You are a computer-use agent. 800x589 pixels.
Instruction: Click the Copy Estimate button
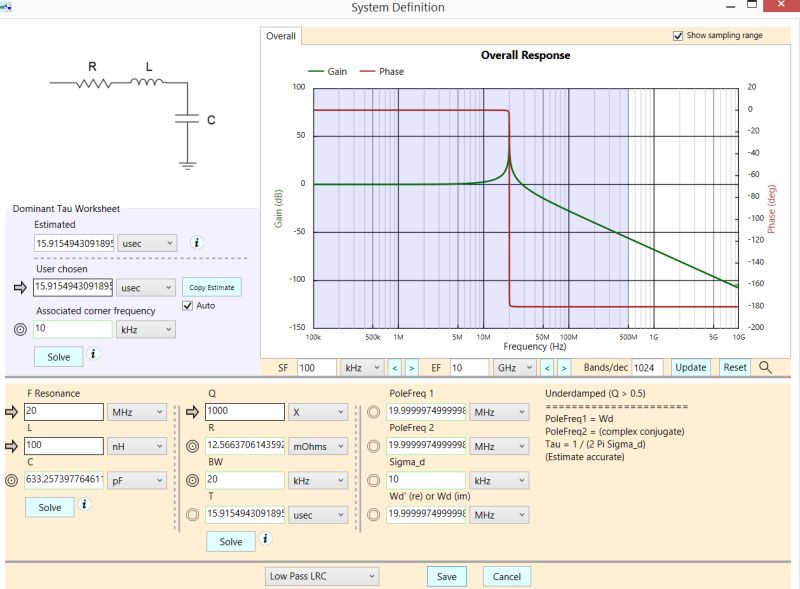(213, 287)
